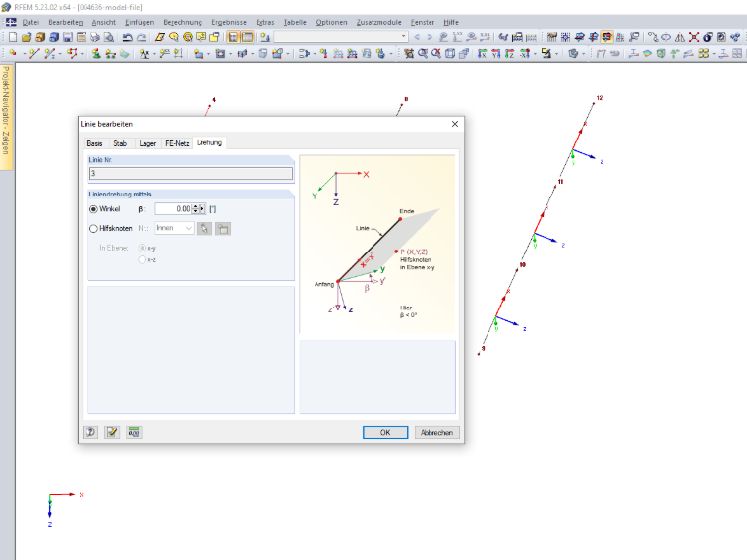
Task: Click the print icon in toolbar
Action: (x=95, y=37)
